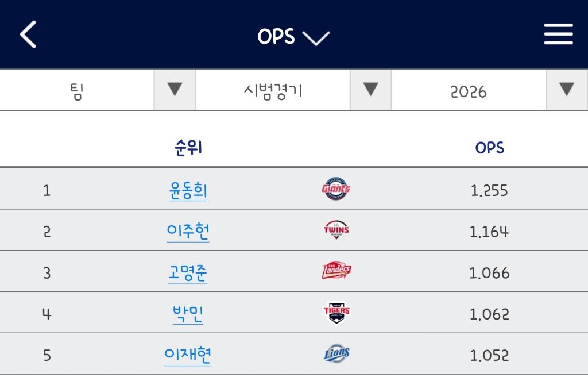Click the SSG Landers team logo
Screen dimensions: 588x377
tap(336, 271)
